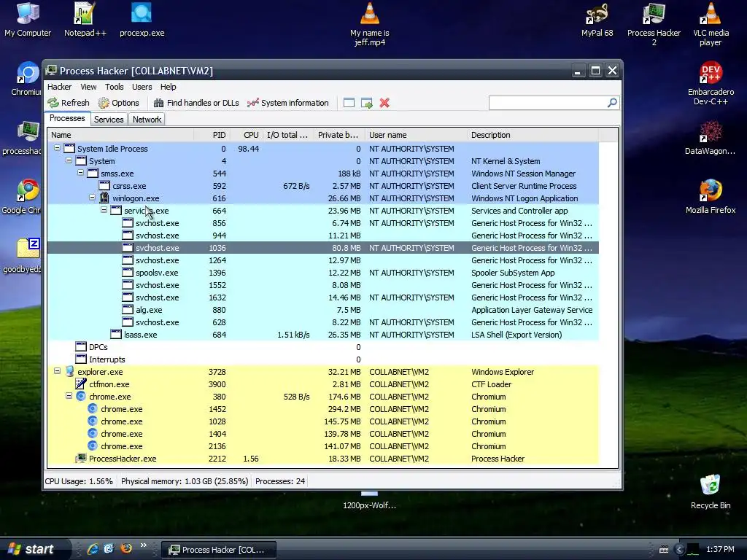This screenshot has width=747, height=560.
Task: Sort by I/O total column header
Action: [287, 135]
